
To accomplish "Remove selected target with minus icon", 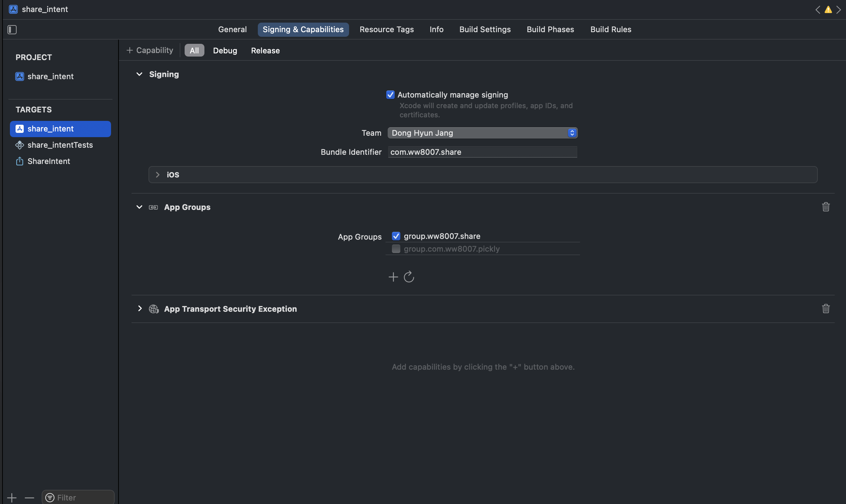I will point(29,498).
